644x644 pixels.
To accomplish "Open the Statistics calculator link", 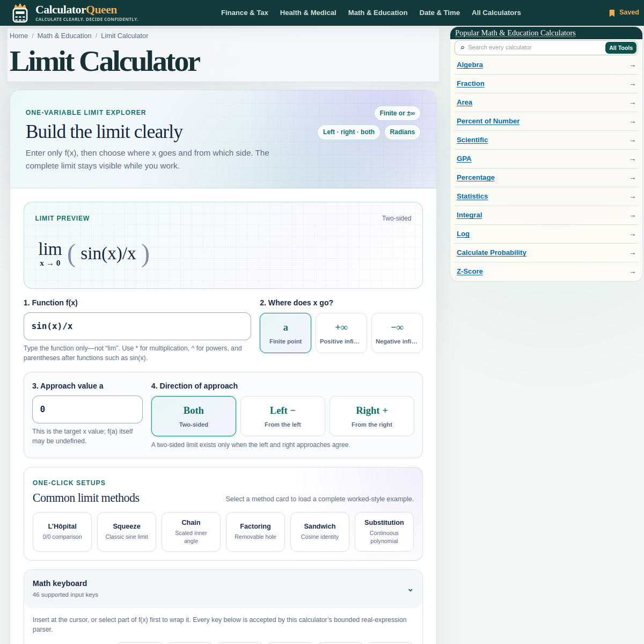I will click(472, 196).
